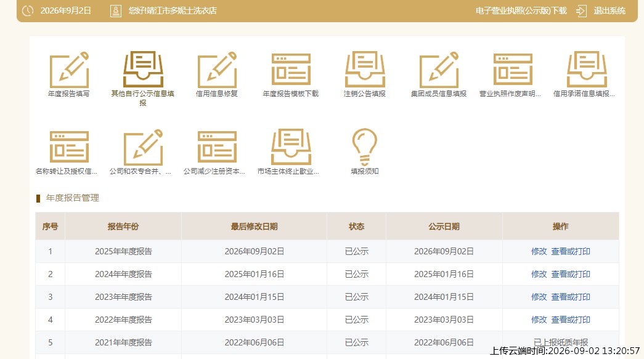Click 公示日期 cell 2022年06月06日
The image size is (644, 359).
tap(444, 342)
